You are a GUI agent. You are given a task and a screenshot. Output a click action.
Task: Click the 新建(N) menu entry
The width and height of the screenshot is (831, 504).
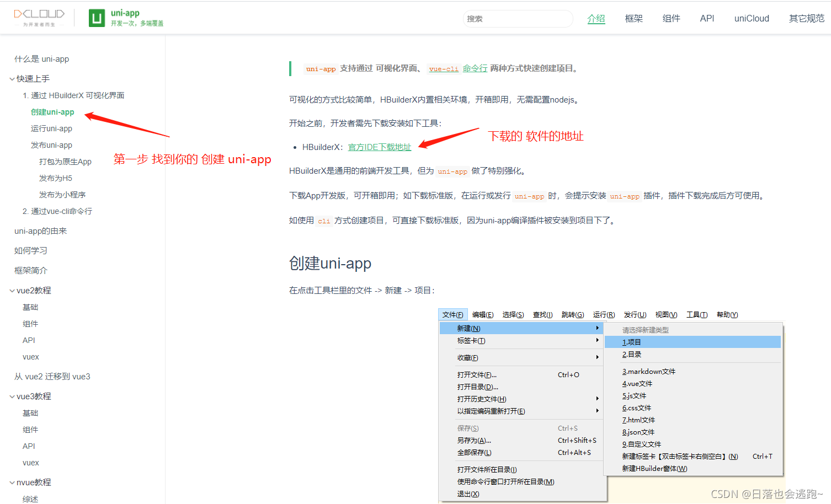click(521, 329)
